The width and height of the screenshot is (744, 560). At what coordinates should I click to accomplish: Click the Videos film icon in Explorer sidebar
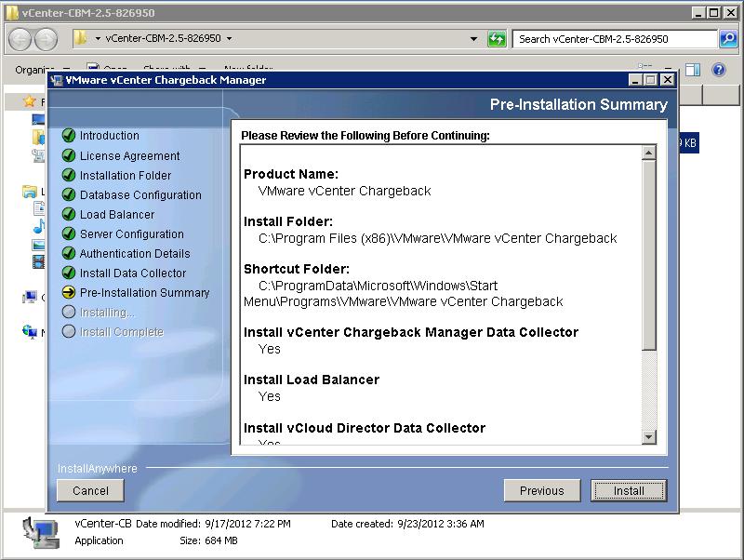(38, 261)
